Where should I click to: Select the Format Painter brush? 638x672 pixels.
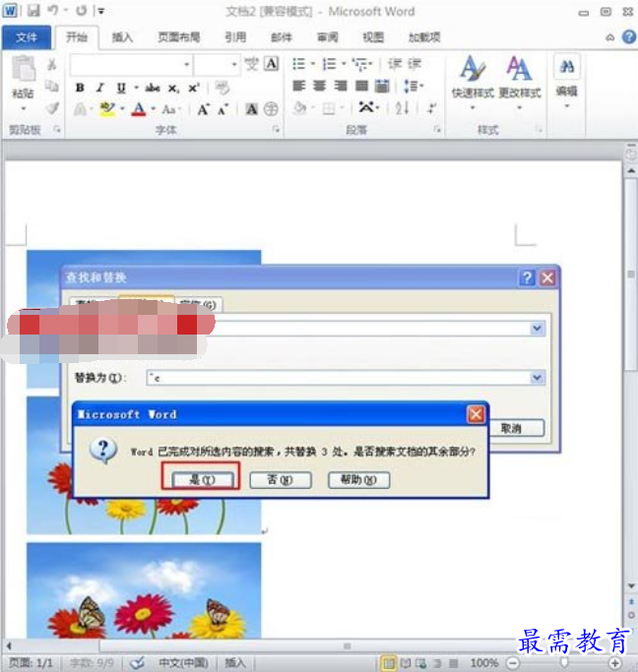52,108
